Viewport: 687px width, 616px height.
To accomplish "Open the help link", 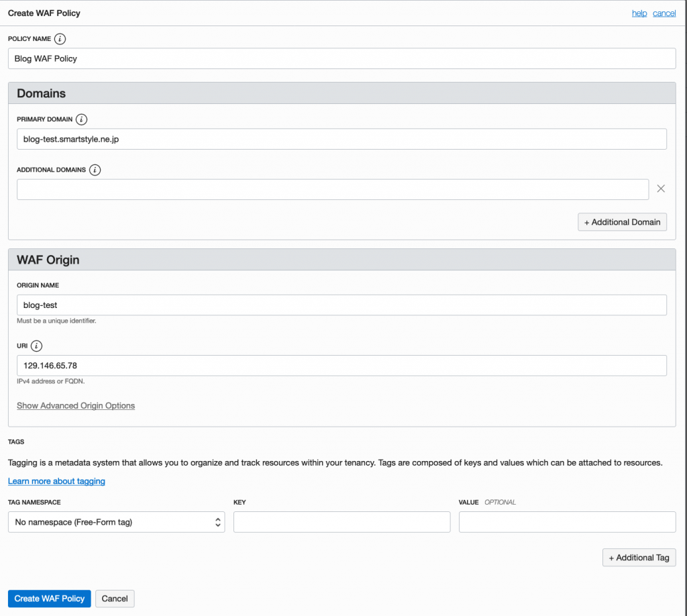I will (639, 13).
